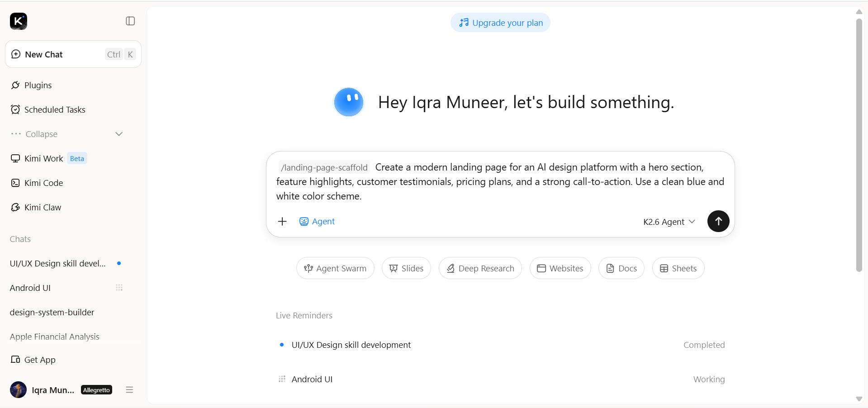Click the Plugins plug icon
Viewport: 868px width, 408px height.
coord(15,85)
